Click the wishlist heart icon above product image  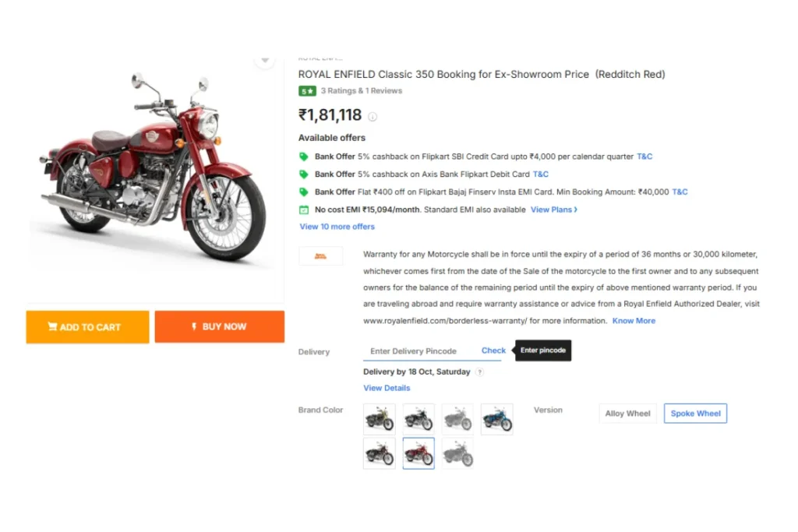(265, 61)
